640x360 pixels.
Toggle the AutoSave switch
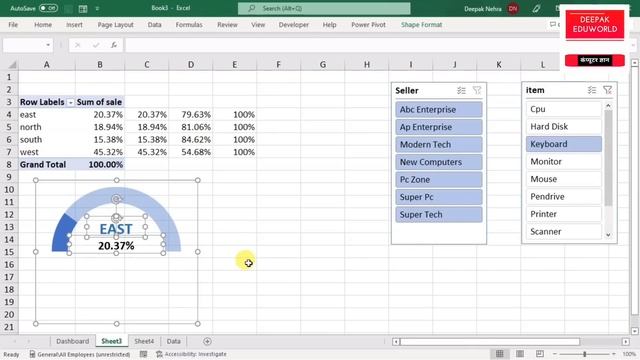[x=48, y=8]
